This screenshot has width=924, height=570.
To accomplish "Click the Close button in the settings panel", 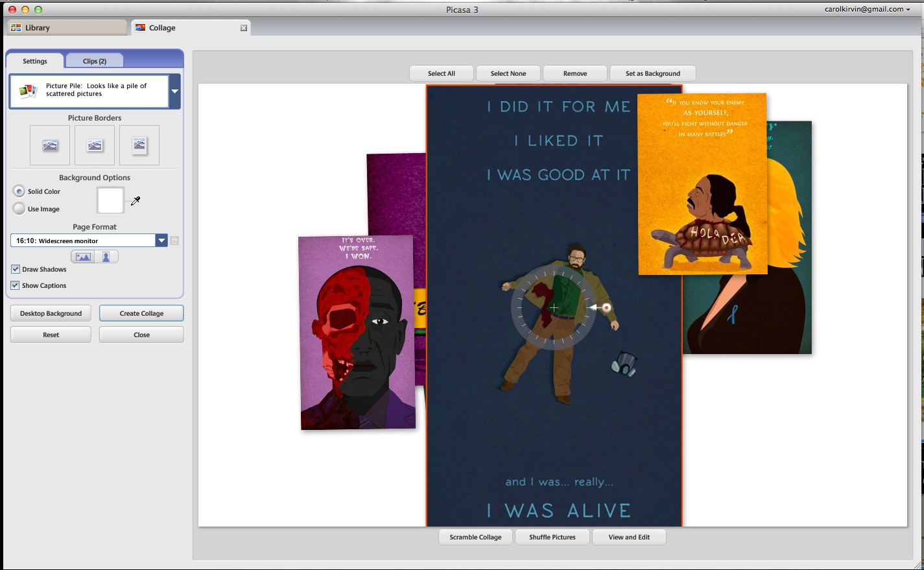I will 141,335.
